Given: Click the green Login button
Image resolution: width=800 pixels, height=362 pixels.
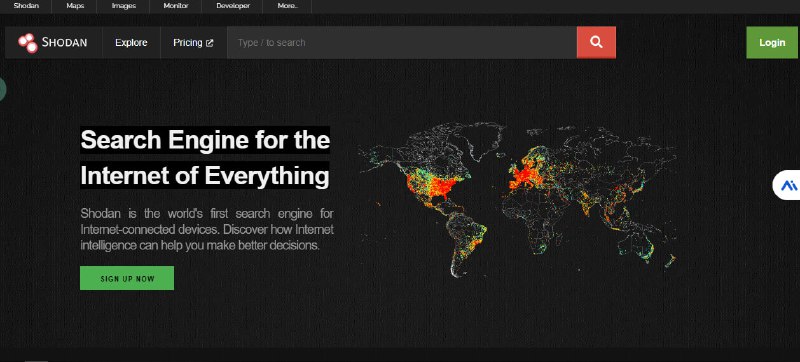Looking at the screenshot, I should click(x=772, y=42).
